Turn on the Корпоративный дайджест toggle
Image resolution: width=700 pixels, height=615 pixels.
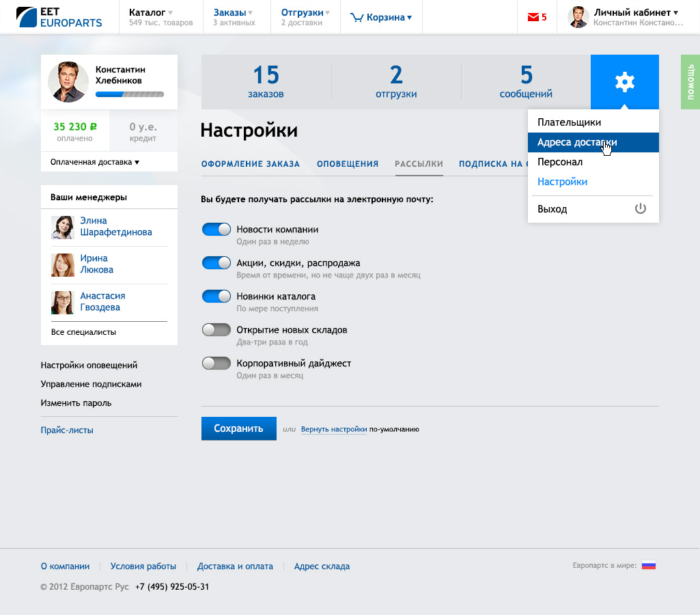pos(216,364)
